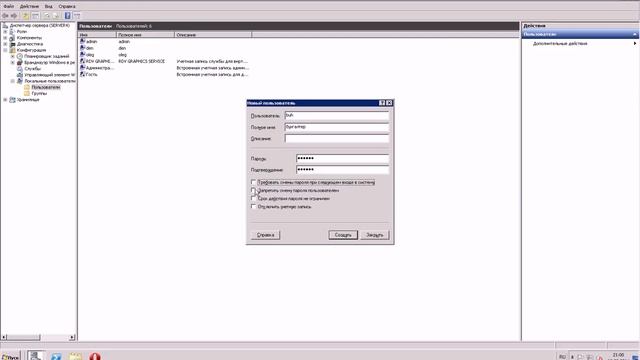Image resolution: width=640 pixels, height=360 pixels.
Task: Collapse the Локальные пользователи node
Action: tap(13, 81)
